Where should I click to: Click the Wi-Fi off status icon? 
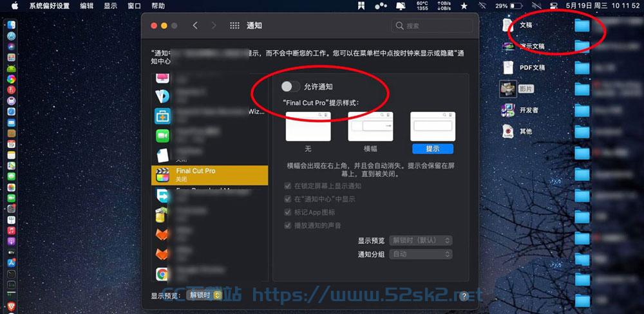click(x=482, y=6)
